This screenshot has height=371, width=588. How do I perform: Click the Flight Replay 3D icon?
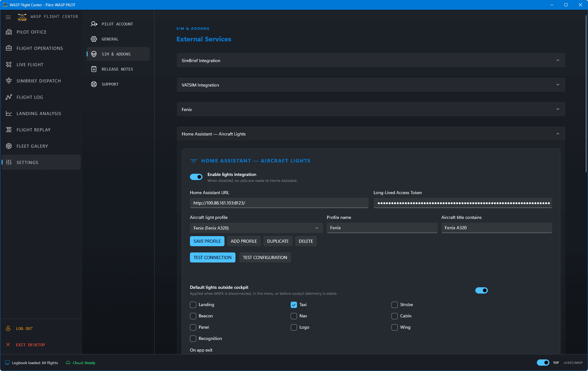(9, 130)
